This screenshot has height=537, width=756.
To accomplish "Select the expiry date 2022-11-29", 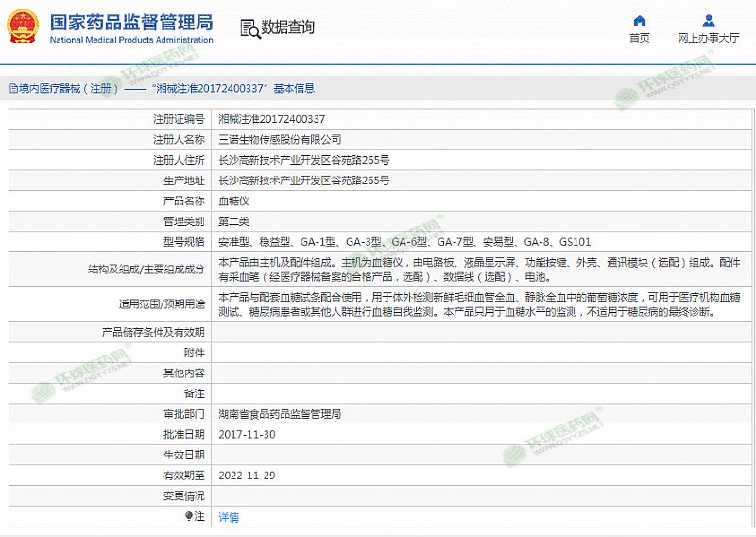I will click(x=247, y=476).
